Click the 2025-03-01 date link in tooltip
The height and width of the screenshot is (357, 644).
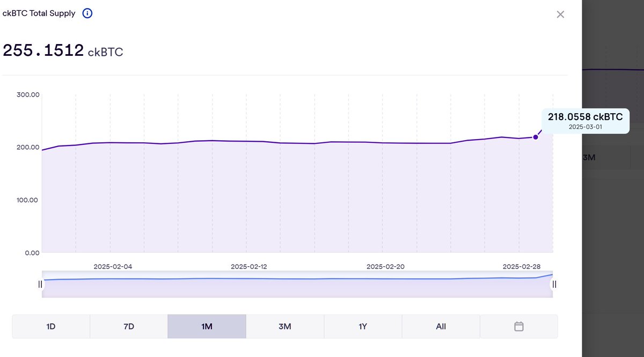click(x=585, y=126)
